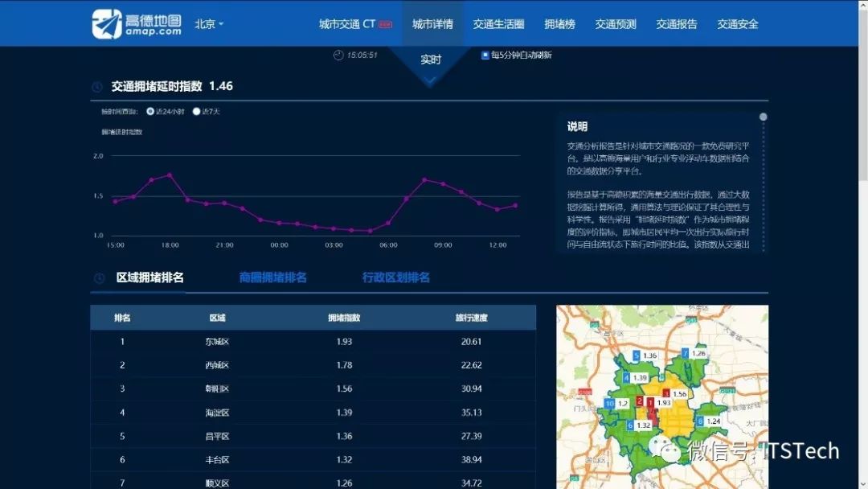Screen dimensions: 868x489
Task: Click the map marker labeled 1.93
Action: tap(665, 403)
